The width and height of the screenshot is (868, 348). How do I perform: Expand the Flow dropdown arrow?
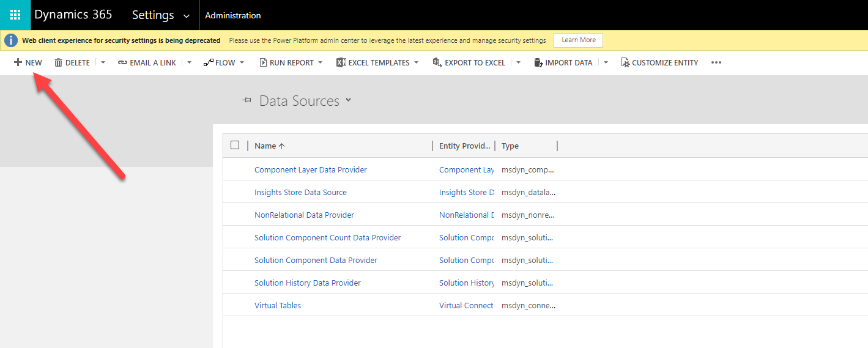coord(242,62)
